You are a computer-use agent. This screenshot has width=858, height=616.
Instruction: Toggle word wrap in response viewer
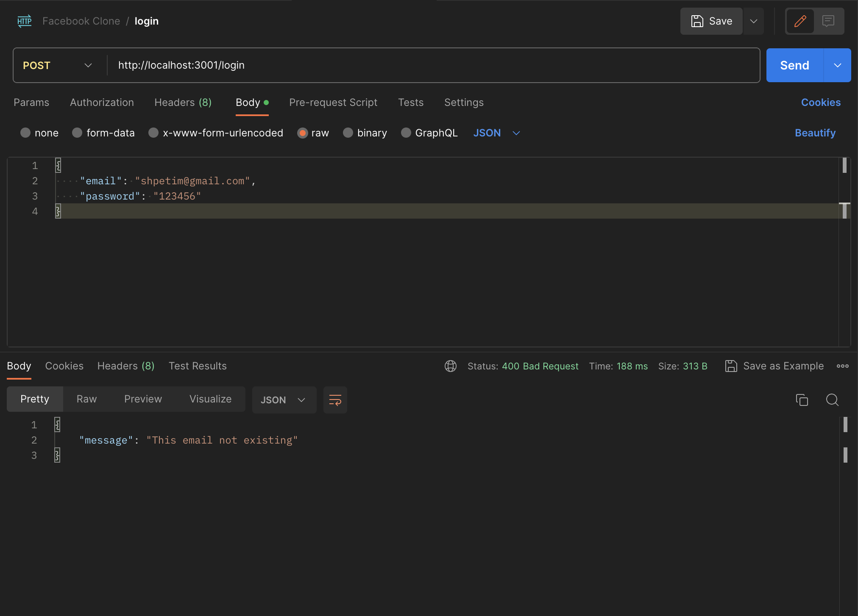click(x=335, y=400)
